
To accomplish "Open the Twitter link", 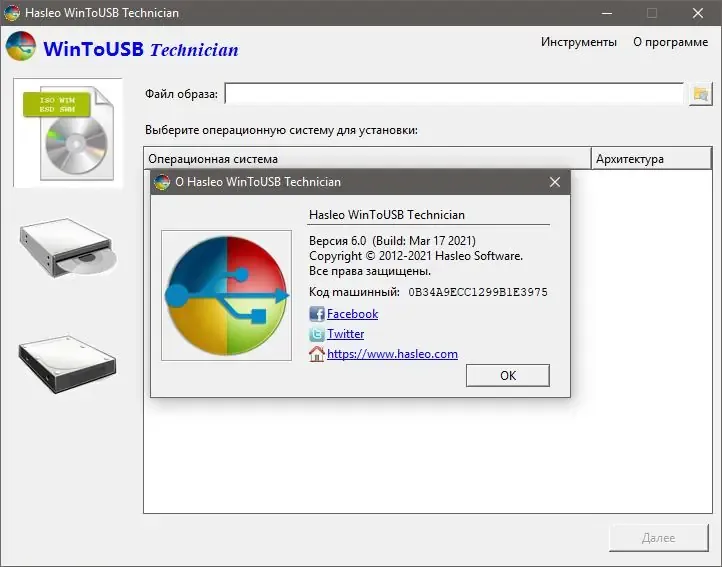I will (x=345, y=334).
